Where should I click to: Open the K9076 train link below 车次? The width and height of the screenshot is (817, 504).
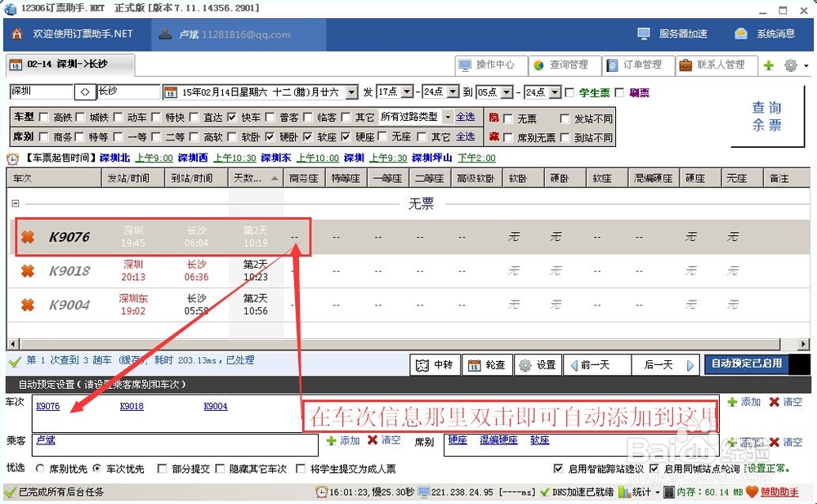(47, 406)
